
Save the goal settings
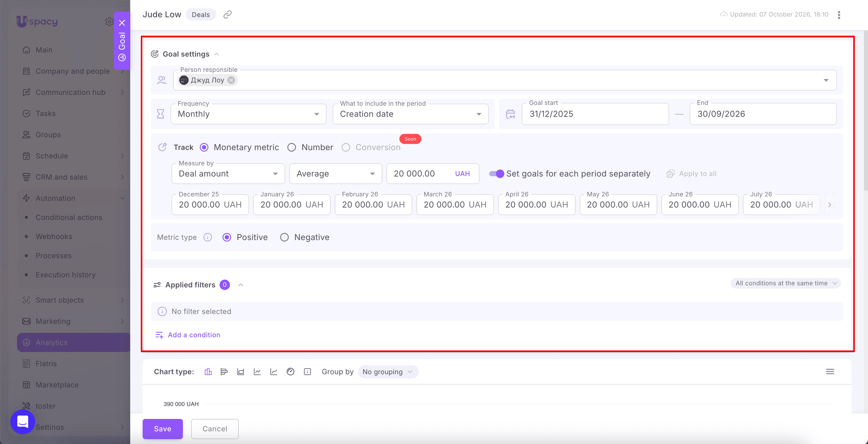click(162, 428)
